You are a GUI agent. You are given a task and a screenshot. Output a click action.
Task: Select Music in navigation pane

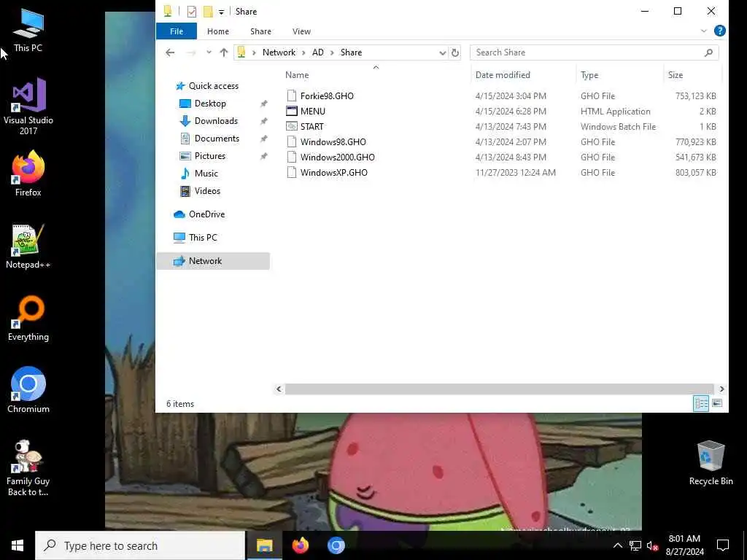[x=206, y=174]
